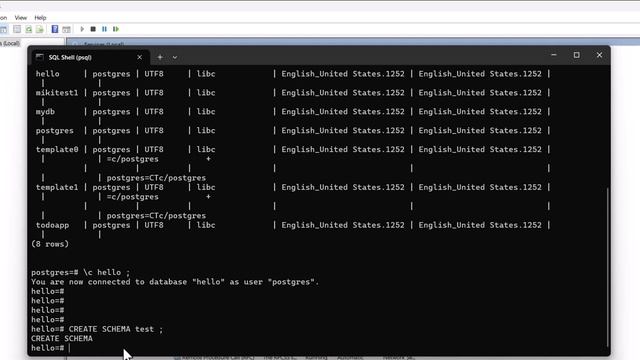Screen dimensions: 640x360
Task: Click the 'mikitest1' database name
Action: coord(57,93)
